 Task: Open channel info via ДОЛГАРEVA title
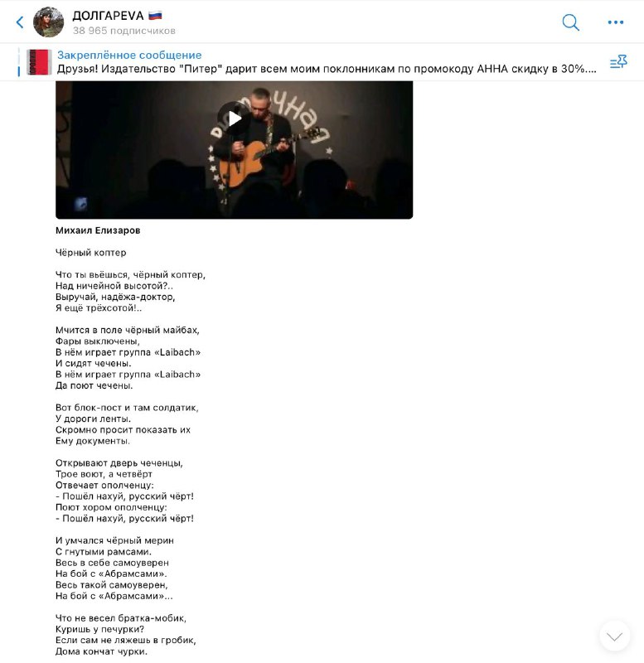point(108,16)
